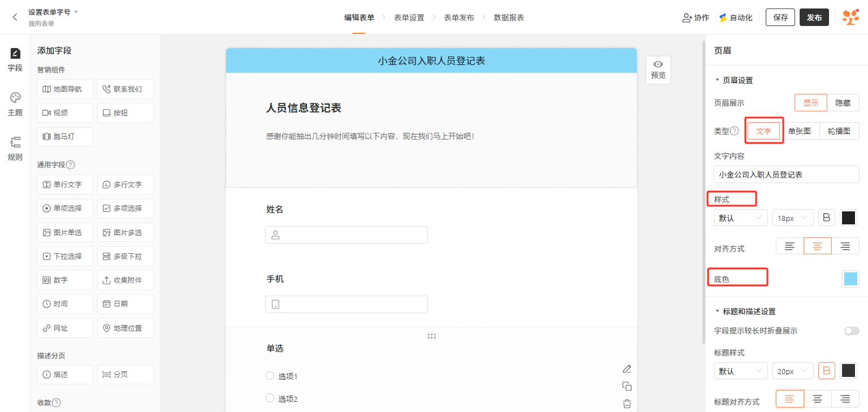Open the form name dropdown arrow
The image size is (868, 412).
click(x=76, y=12)
